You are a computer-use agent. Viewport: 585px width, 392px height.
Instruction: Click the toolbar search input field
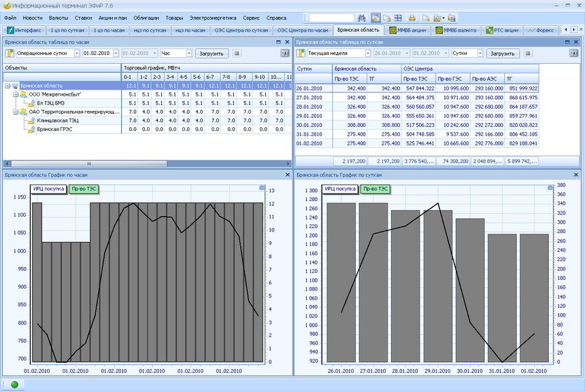click(331, 18)
